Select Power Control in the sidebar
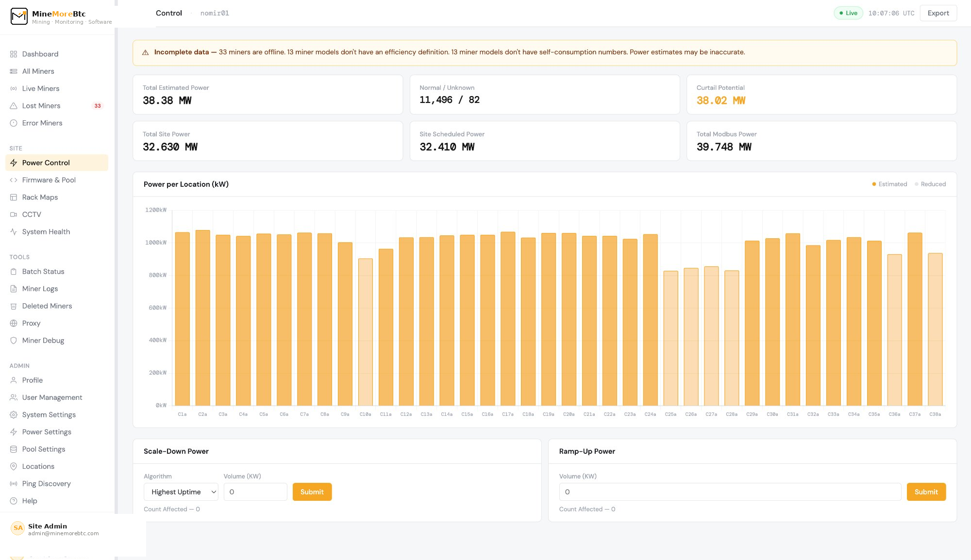This screenshot has width=971, height=560. click(x=46, y=163)
